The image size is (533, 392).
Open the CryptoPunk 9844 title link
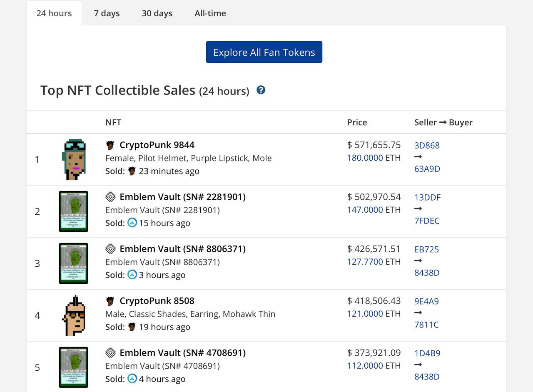pyautogui.click(x=157, y=145)
